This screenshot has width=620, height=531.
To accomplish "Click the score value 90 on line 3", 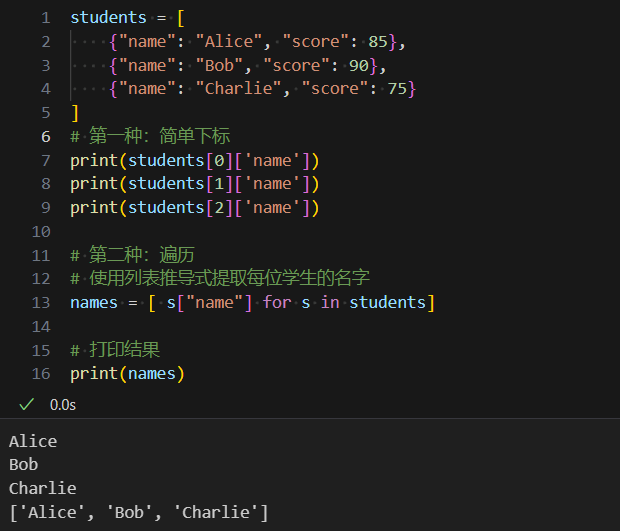I will coord(359,65).
